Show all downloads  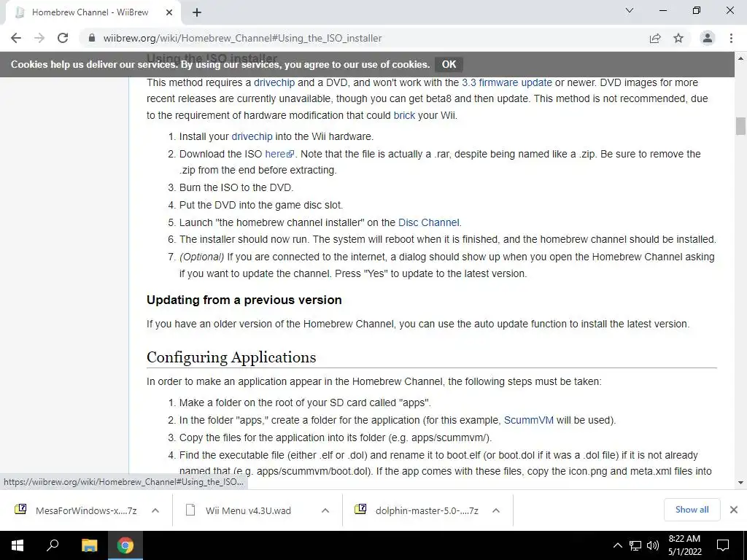692,510
